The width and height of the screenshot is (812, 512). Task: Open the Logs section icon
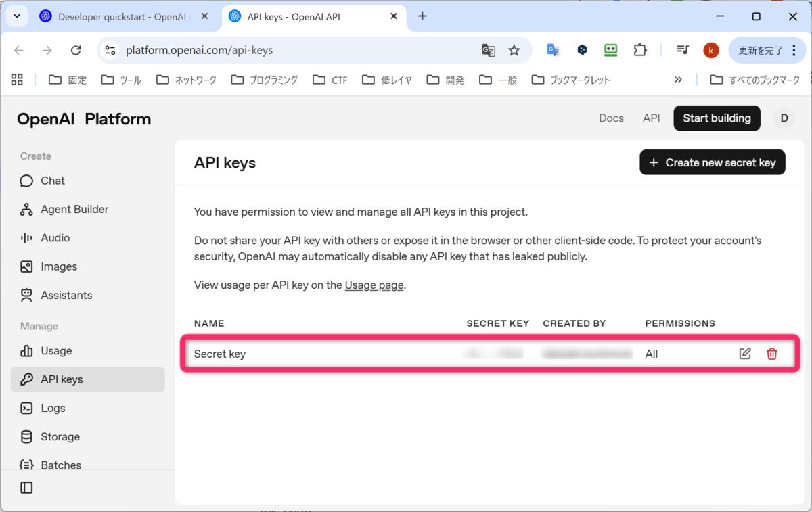pyautogui.click(x=26, y=408)
